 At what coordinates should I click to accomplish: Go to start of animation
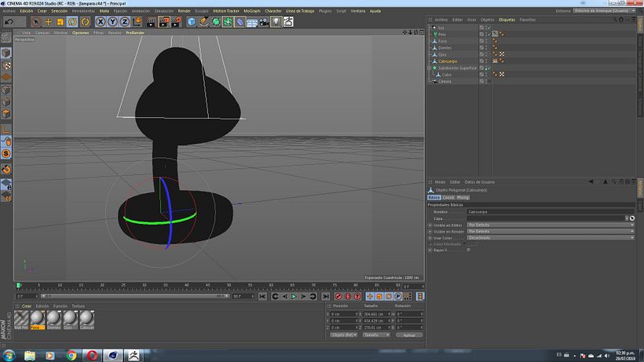[x=263, y=296]
